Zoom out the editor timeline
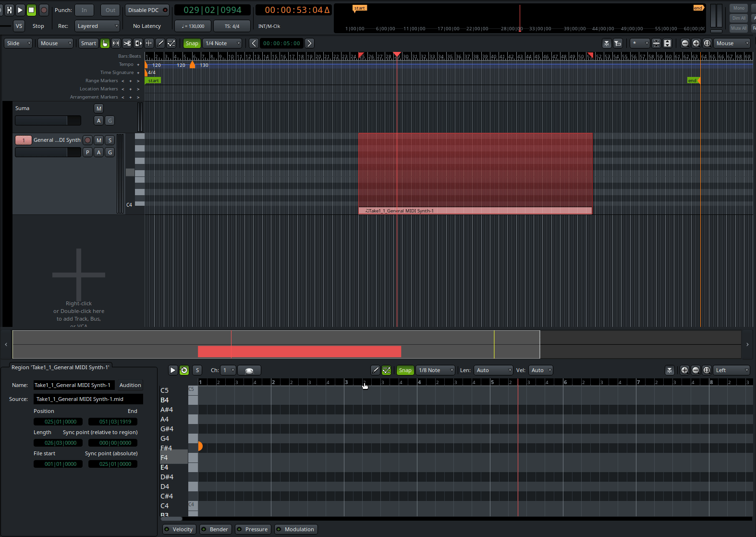 685,43
